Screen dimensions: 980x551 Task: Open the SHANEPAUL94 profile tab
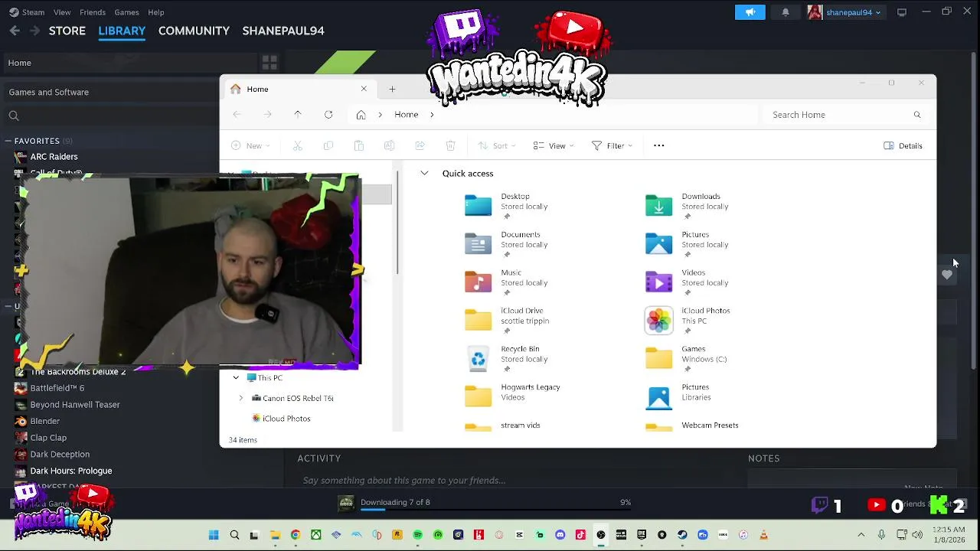(283, 31)
